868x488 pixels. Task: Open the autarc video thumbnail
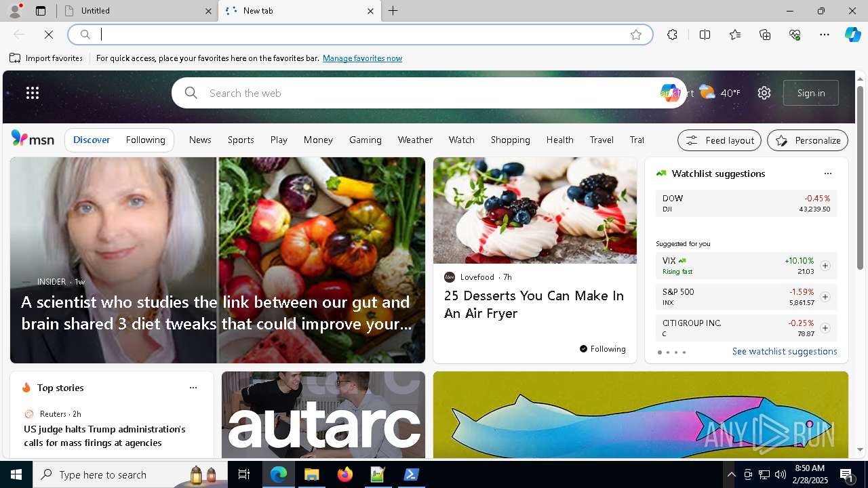pyautogui.click(x=323, y=415)
